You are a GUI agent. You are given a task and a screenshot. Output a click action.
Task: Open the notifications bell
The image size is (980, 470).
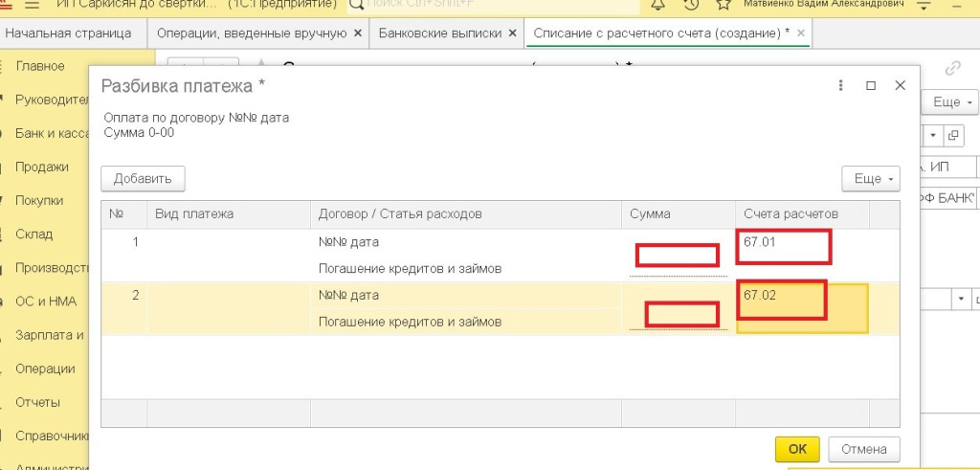(658, 4)
